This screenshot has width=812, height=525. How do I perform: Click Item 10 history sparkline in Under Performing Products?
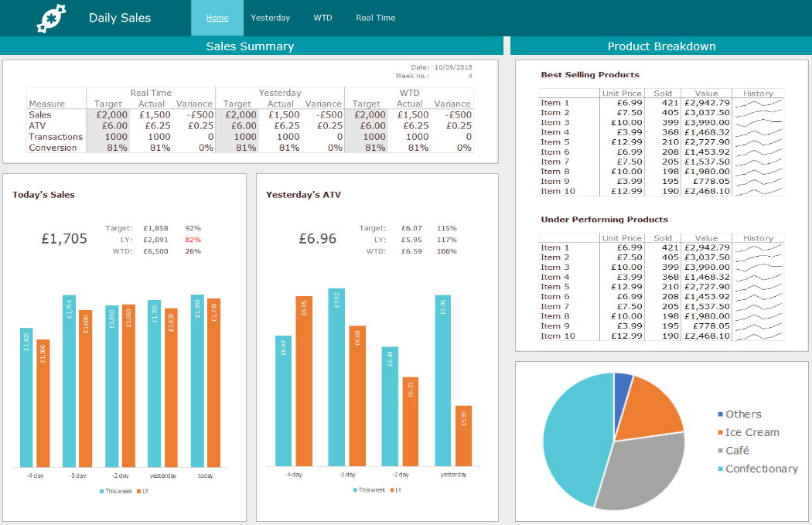(x=758, y=336)
